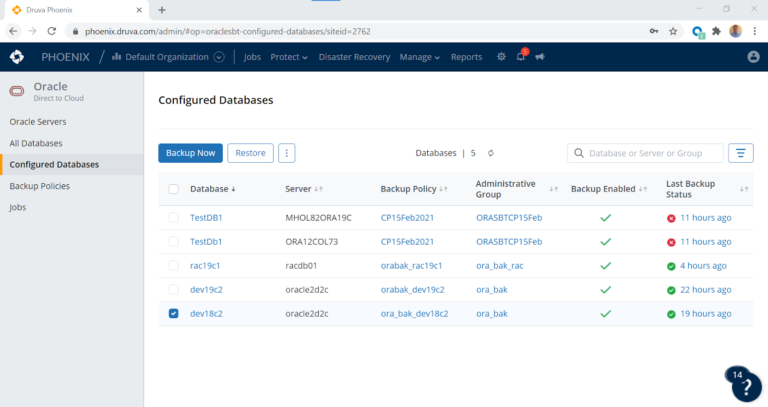Click the announcements megaphone icon
768x407 pixels.
pyautogui.click(x=540, y=57)
